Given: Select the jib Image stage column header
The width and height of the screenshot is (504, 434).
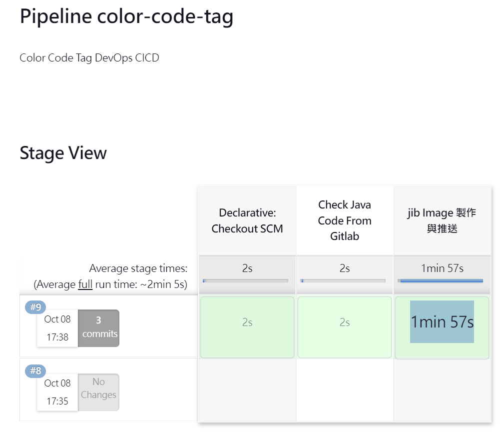Looking at the screenshot, I should (442, 220).
